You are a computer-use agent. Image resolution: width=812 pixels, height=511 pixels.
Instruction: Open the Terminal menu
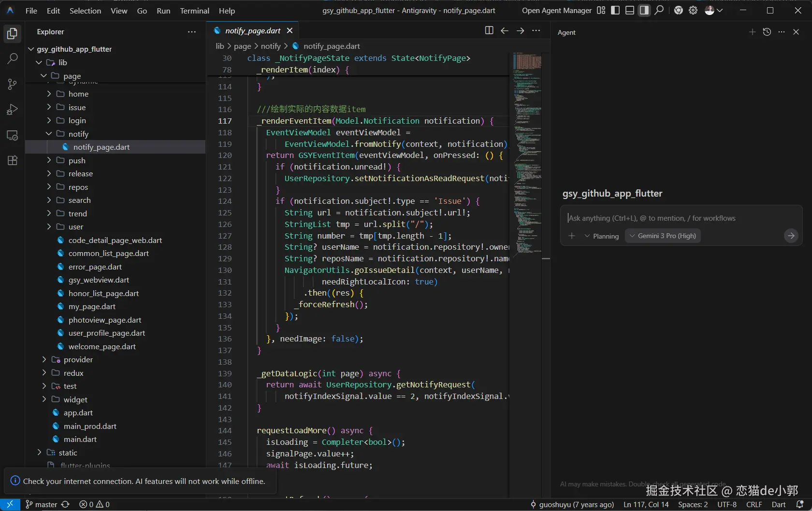pyautogui.click(x=194, y=11)
